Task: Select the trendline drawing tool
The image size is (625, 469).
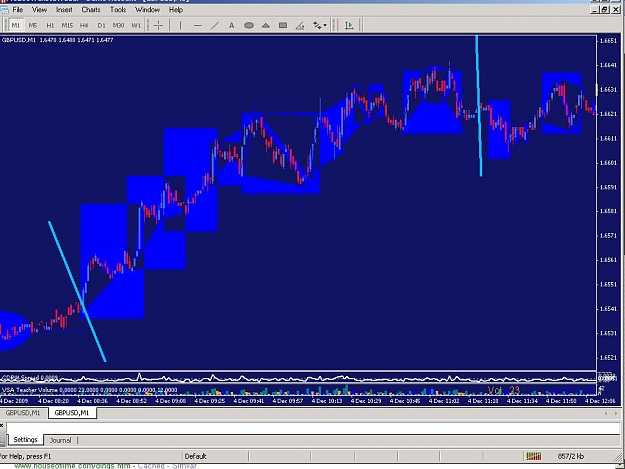Action: tap(214, 26)
